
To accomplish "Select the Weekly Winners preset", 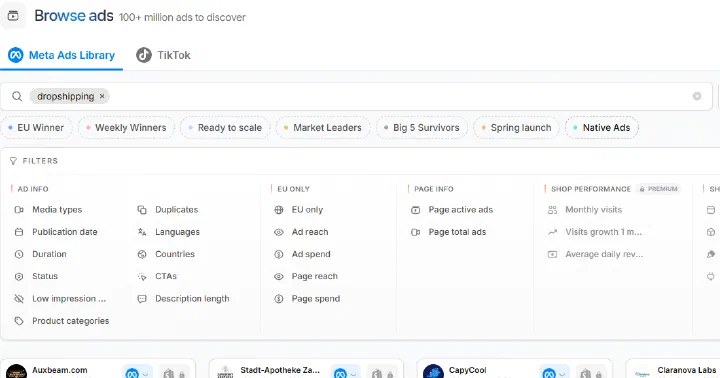I will pyautogui.click(x=126, y=128).
